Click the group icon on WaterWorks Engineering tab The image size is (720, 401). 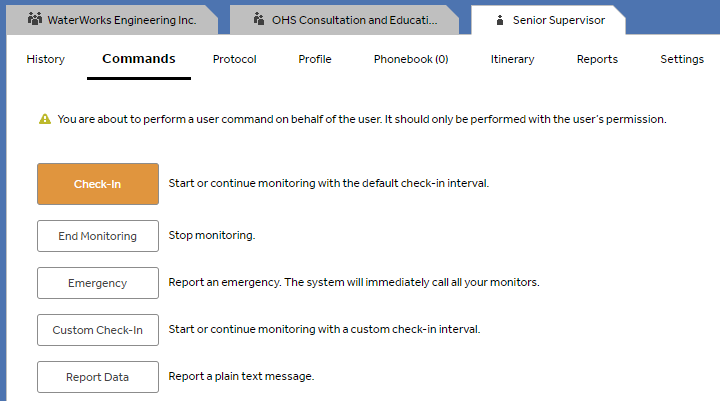(x=35, y=19)
